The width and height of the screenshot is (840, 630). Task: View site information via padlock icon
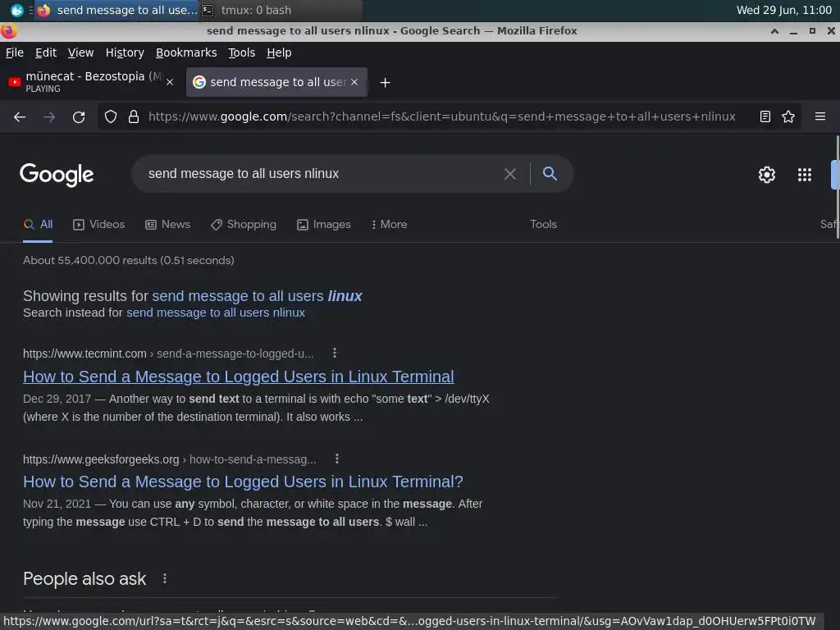tap(134, 116)
